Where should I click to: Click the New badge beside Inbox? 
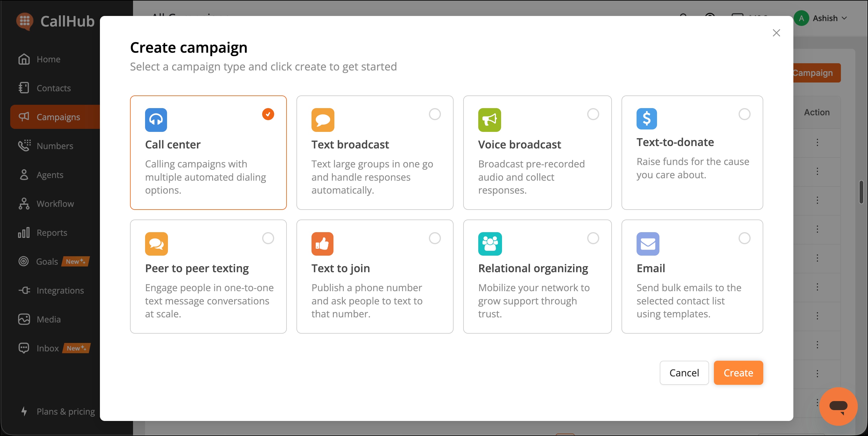click(76, 348)
